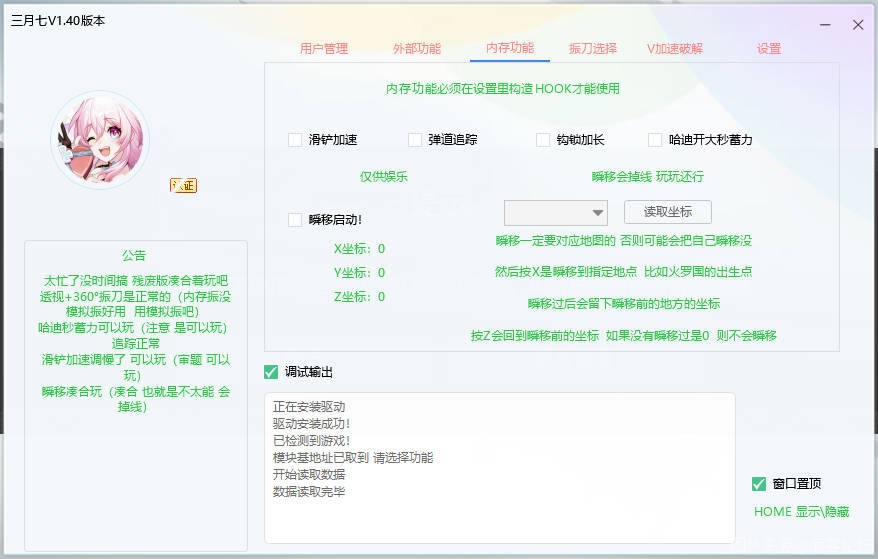Turn on 哈迪开大秒蓄力
This screenshot has height=559, width=878.
pyautogui.click(x=655, y=140)
